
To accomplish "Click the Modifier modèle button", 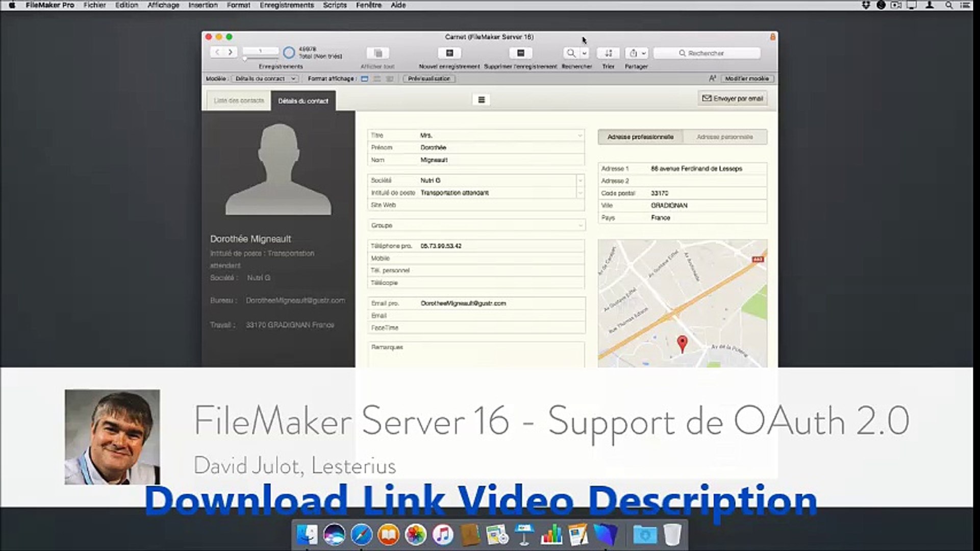I will tap(747, 79).
